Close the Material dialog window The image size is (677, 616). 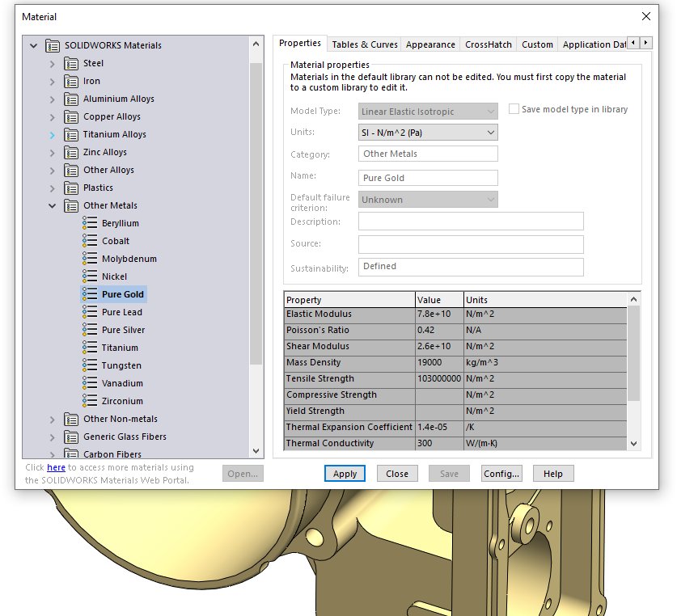(x=646, y=16)
